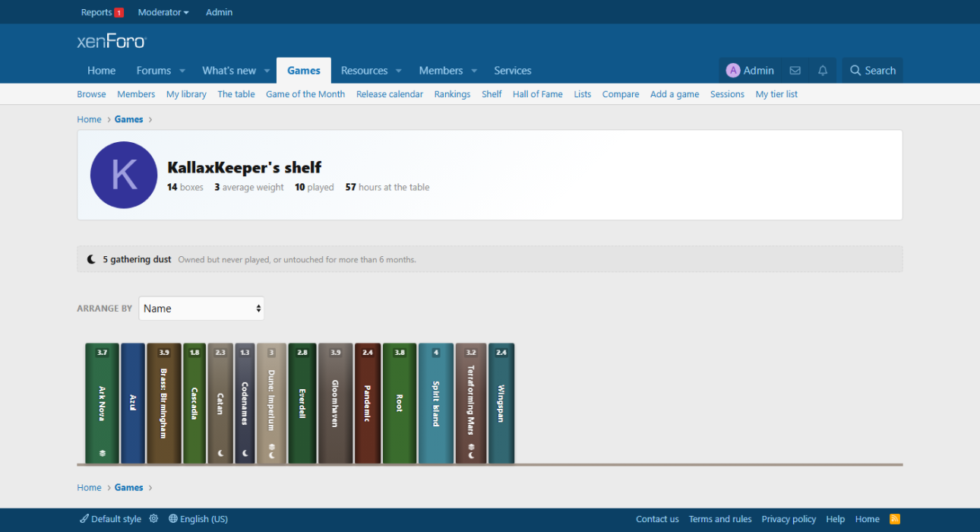Open Privacy policy footer link
The image size is (980, 532).
[789, 519]
